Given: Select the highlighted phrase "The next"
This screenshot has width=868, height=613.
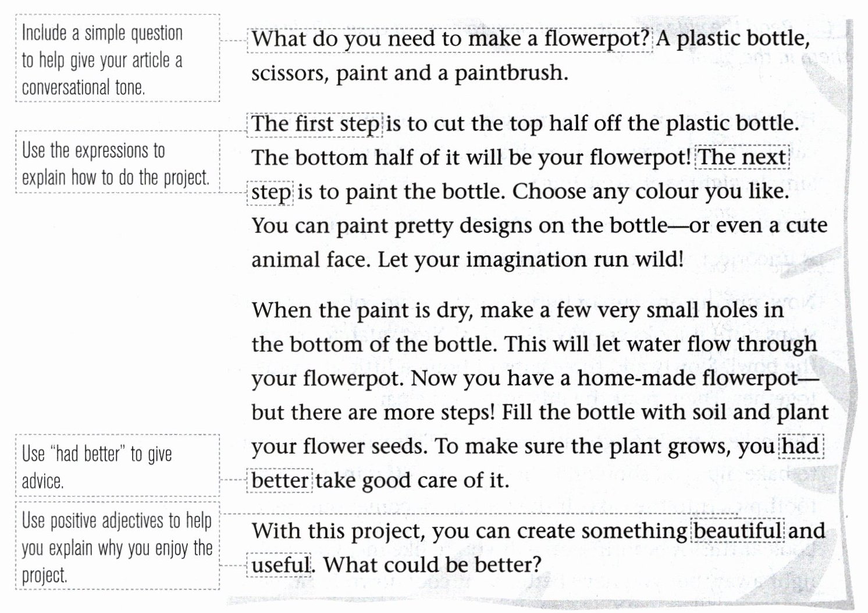Looking at the screenshot, I should tap(742, 158).
